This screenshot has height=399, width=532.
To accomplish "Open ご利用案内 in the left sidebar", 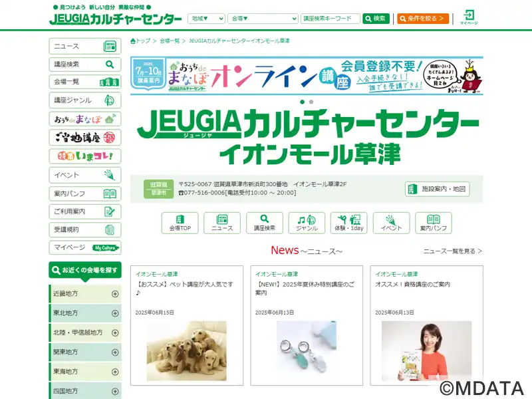I will pos(85,211).
